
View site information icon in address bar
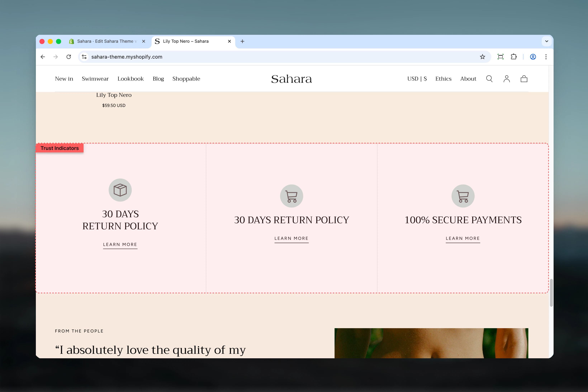tap(84, 57)
